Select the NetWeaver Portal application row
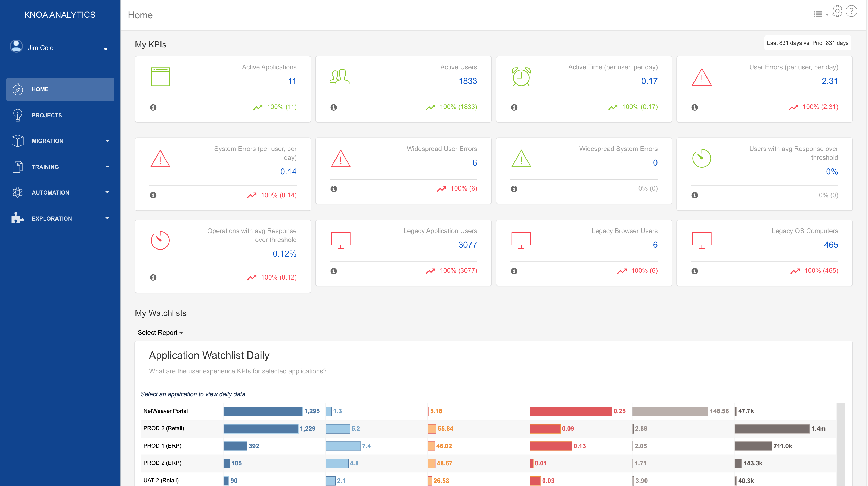Screen dimensions: 868x486 tap(165, 411)
